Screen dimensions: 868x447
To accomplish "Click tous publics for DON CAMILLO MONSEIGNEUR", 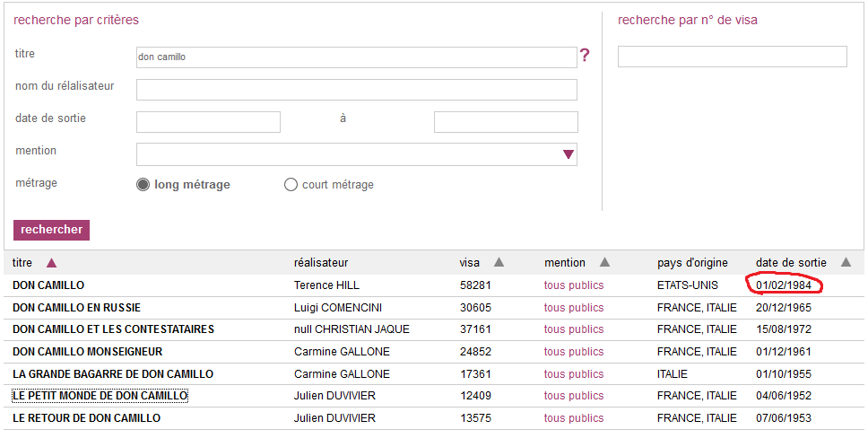I will tap(573, 352).
